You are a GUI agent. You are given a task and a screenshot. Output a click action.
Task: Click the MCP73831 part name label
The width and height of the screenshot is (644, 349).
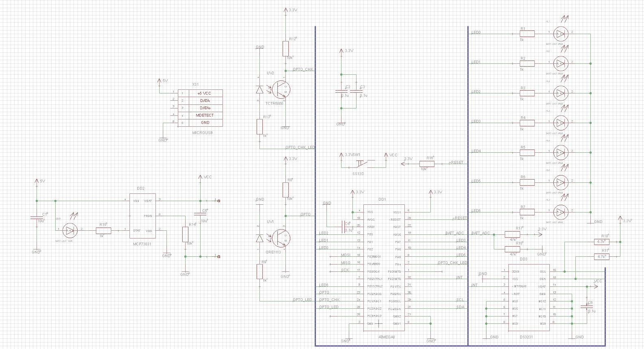143,244
